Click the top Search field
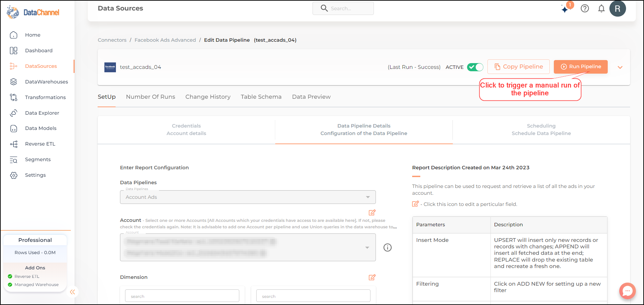Viewport: 644px width, 305px height. click(343, 8)
